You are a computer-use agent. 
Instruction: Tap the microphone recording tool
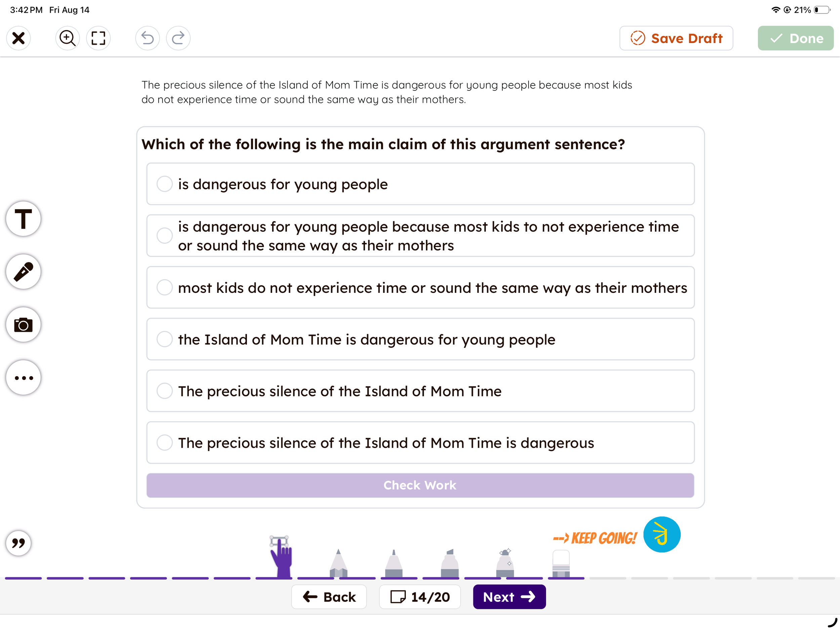tap(23, 272)
